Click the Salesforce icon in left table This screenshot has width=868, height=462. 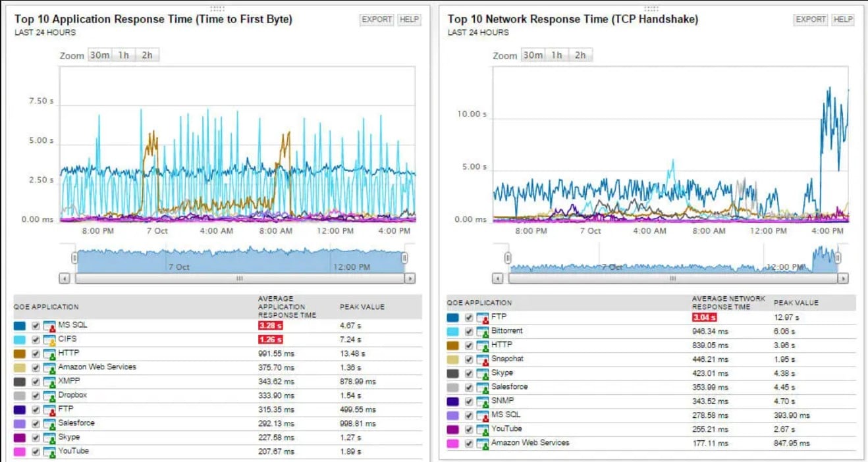49,423
